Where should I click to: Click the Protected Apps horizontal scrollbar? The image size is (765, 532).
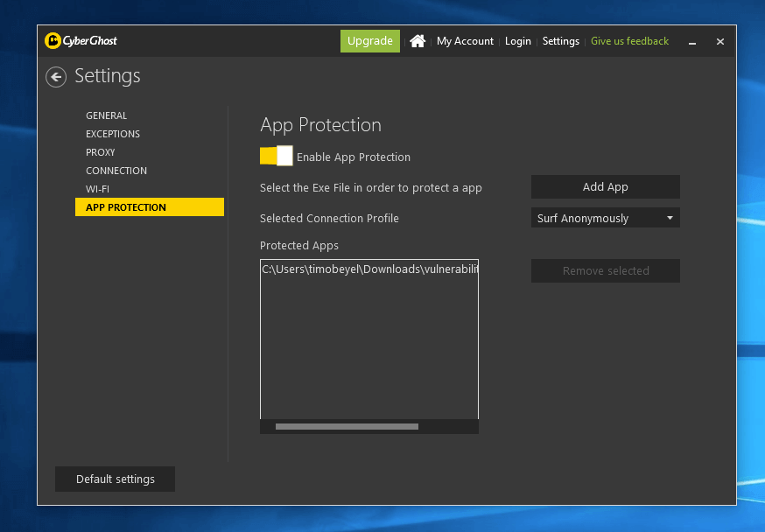347,427
